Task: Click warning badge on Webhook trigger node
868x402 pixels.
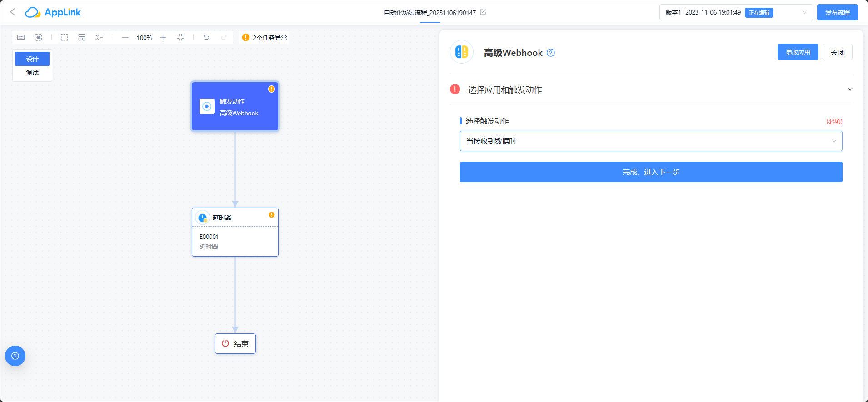Action: tap(271, 89)
